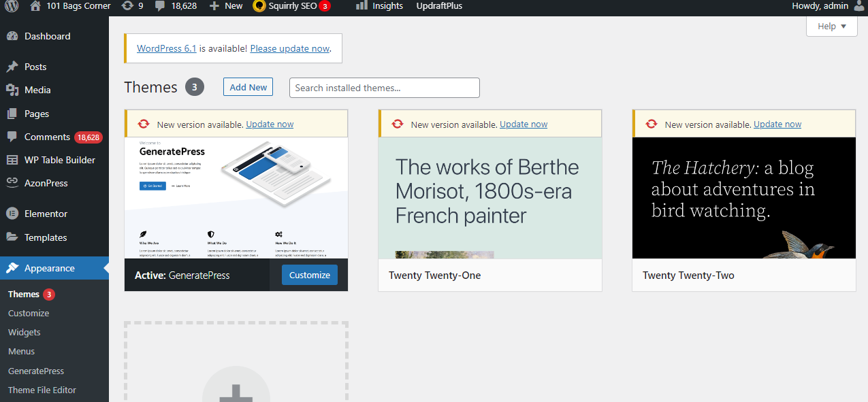
Task: Click the Comments icon in sidebar
Action: [x=12, y=137]
